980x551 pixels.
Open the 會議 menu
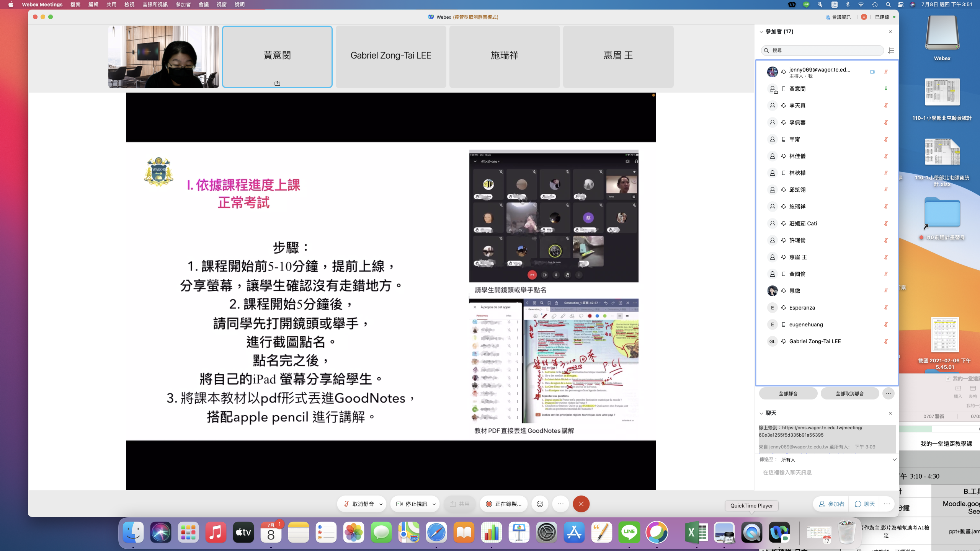pyautogui.click(x=203, y=5)
